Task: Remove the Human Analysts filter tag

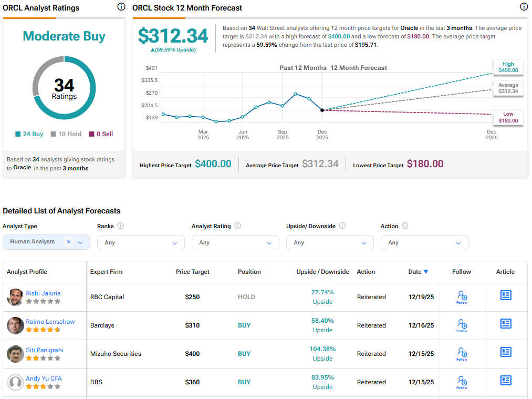Action: click(68, 242)
